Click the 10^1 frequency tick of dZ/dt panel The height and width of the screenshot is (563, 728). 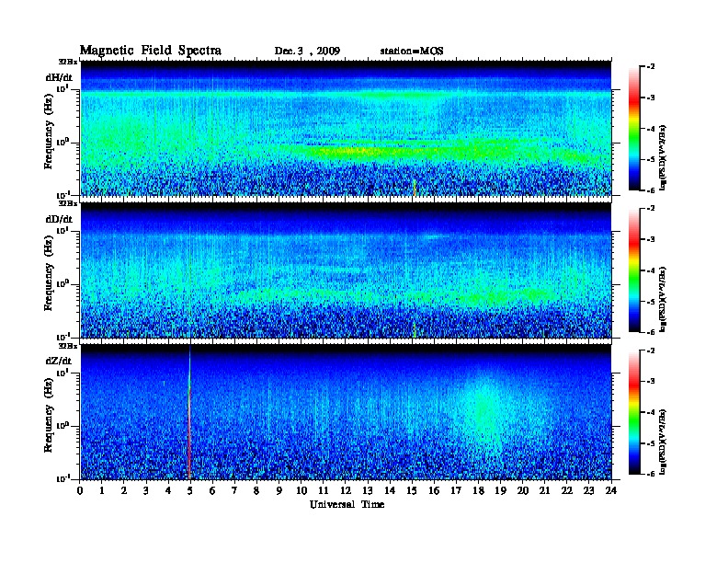point(63,373)
